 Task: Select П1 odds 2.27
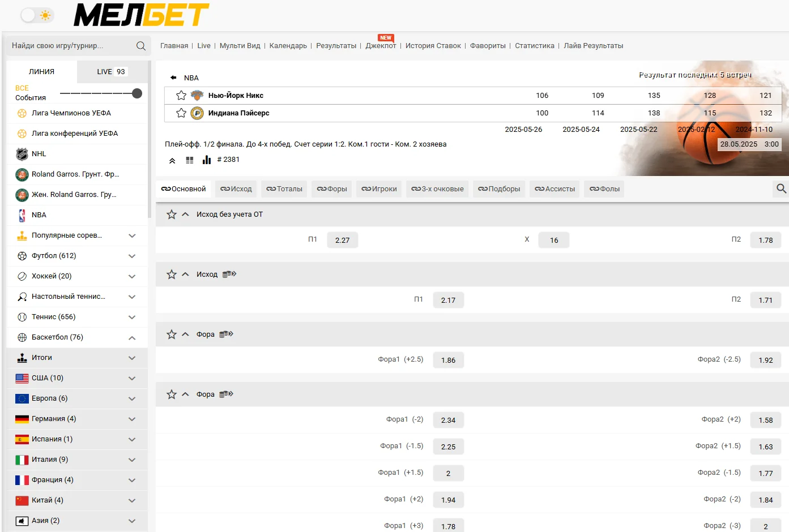pyautogui.click(x=342, y=240)
